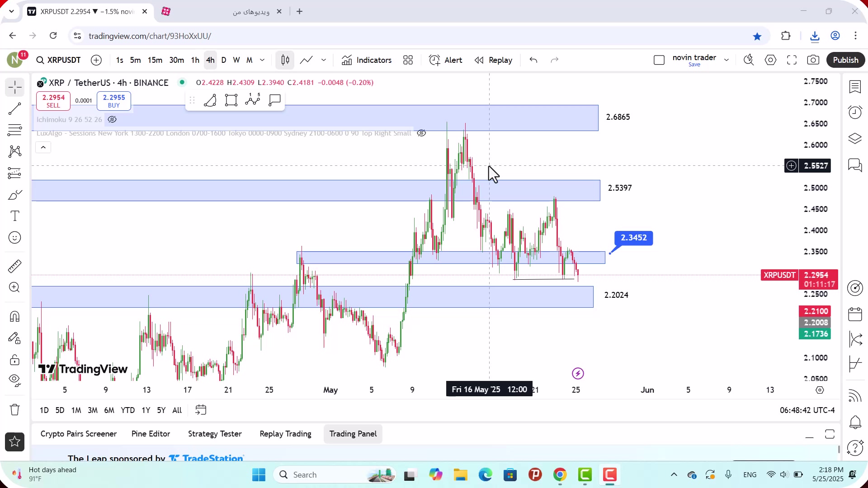Open indicator templates grid
The height and width of the screenshot is (488, 868).
408,60
